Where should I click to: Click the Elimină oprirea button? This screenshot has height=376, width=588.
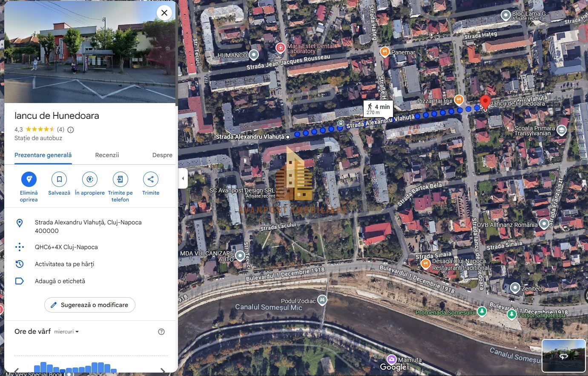coord(29,179)
